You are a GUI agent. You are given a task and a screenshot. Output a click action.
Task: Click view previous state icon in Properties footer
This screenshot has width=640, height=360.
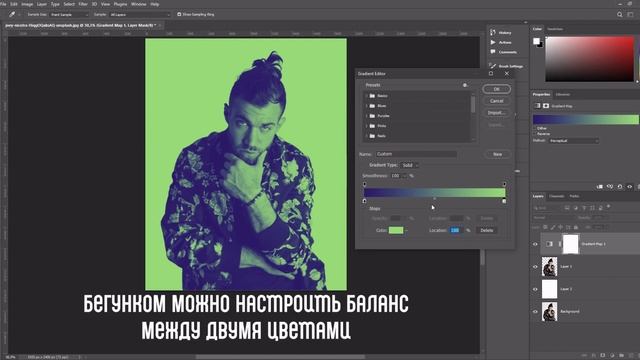(x=610, y=187)
